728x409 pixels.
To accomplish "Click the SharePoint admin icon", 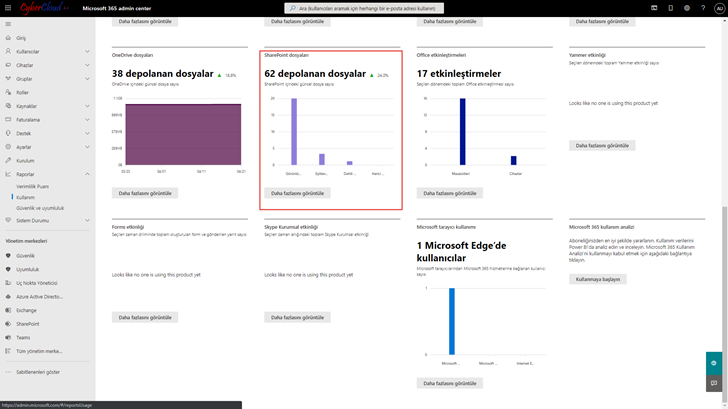I will (x=8, y=324).
